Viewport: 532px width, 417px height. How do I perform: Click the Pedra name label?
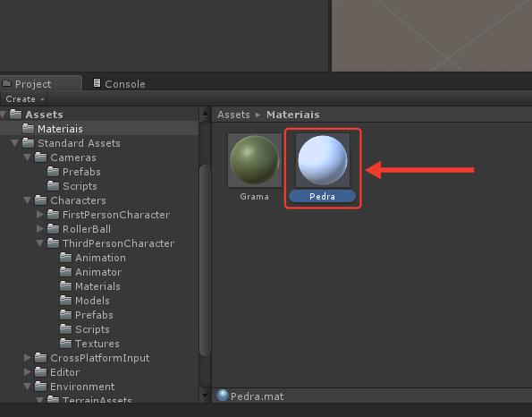pyautogui.click(x=322, y=196)
